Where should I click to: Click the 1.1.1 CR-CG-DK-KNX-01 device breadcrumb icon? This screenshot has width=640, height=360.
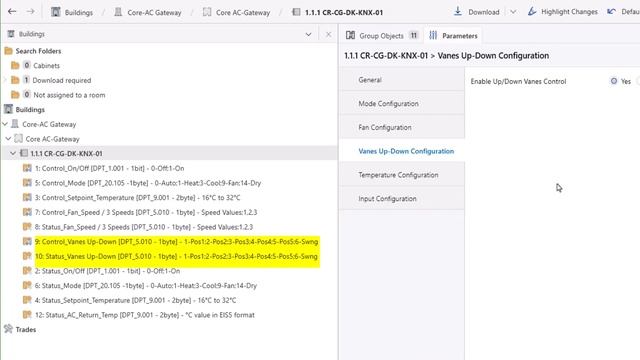point(296,12)
